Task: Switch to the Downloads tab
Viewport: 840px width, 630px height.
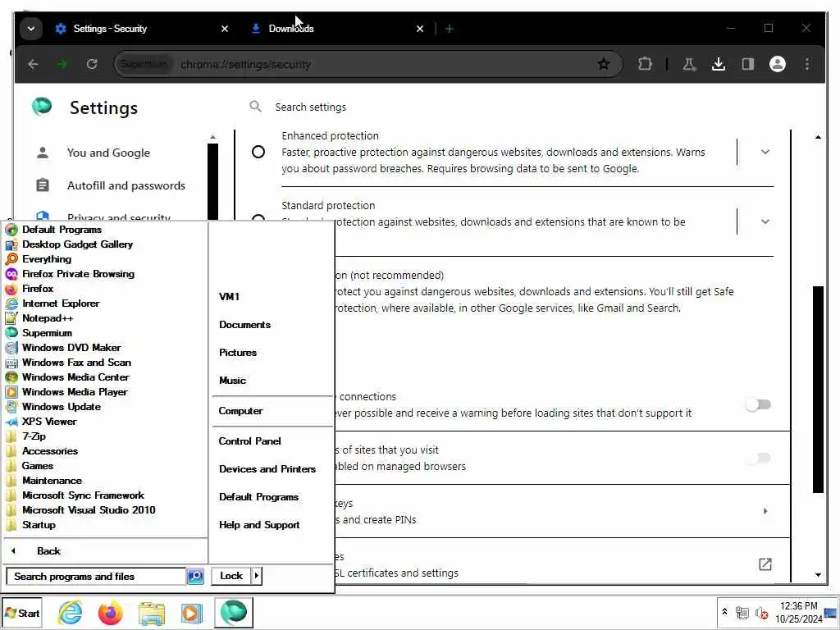Action: pos(291,29)
